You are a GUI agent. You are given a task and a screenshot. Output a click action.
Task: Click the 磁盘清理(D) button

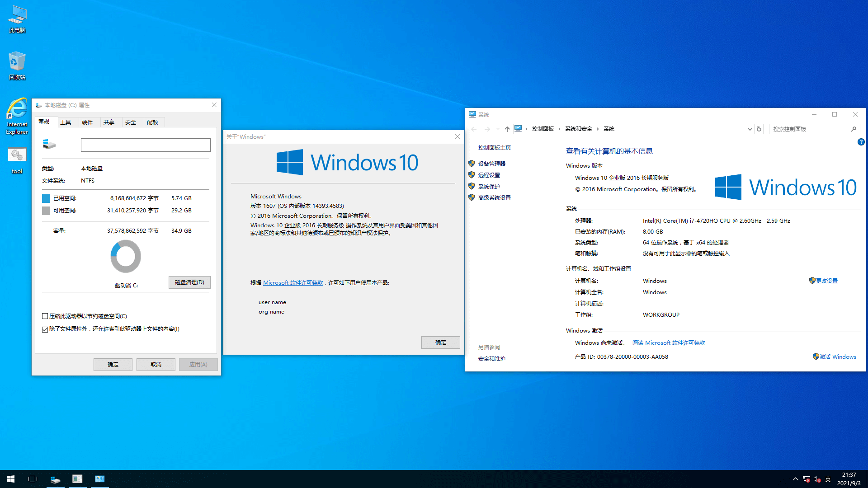click(x=189, y=282)
